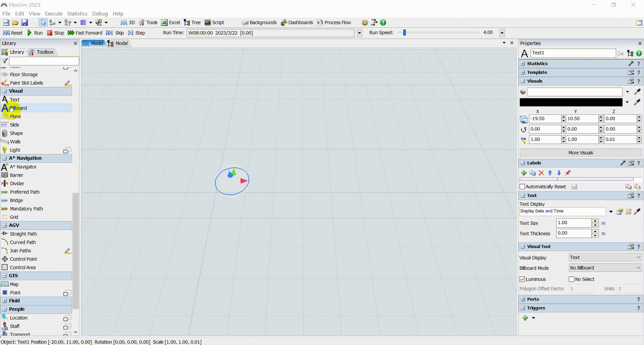Image resolution: width=644 pixels, height=345 pixels.
Task: Open the Billboard Mode dropdown
Action: (x=605, y=268)
